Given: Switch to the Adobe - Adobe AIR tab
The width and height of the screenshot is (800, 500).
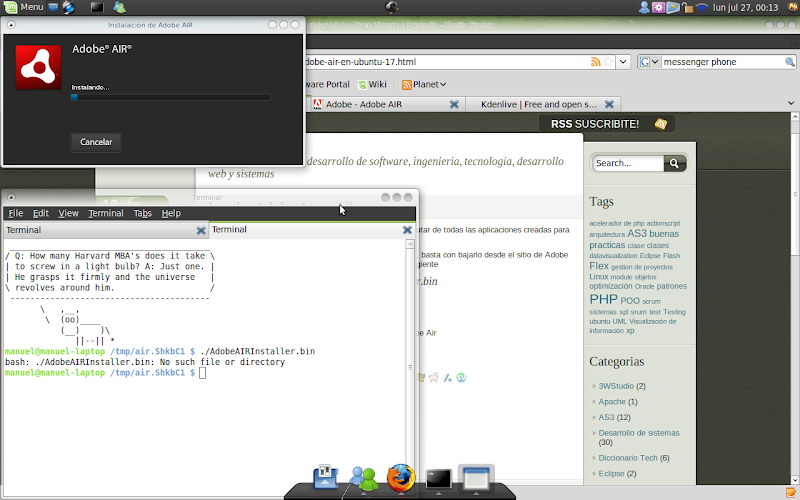Looking at the screenshot, I should 380,104.
